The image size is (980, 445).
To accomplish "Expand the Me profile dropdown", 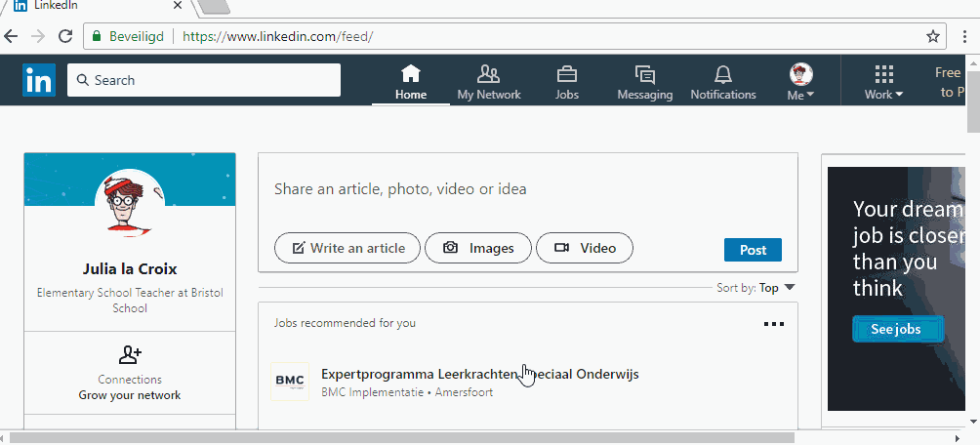I will point(800,83).
